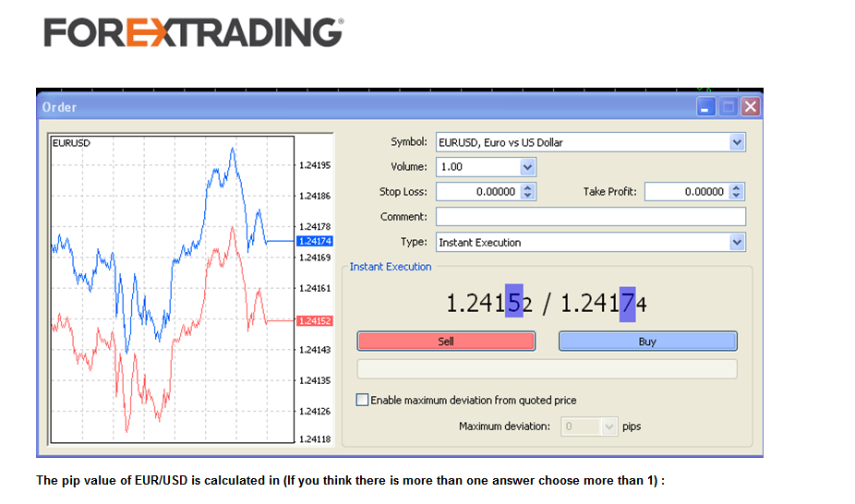The image size is (855, 504).
Task: Decrease Stop Loss with the down arrow
Action: click(527, 196)
